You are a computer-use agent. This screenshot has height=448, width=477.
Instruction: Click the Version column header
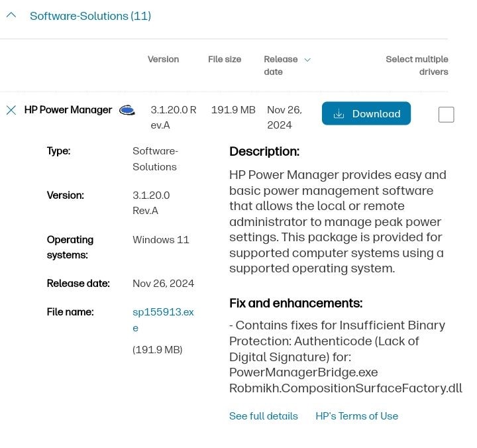pyautogui.click(x=164, y=60)
